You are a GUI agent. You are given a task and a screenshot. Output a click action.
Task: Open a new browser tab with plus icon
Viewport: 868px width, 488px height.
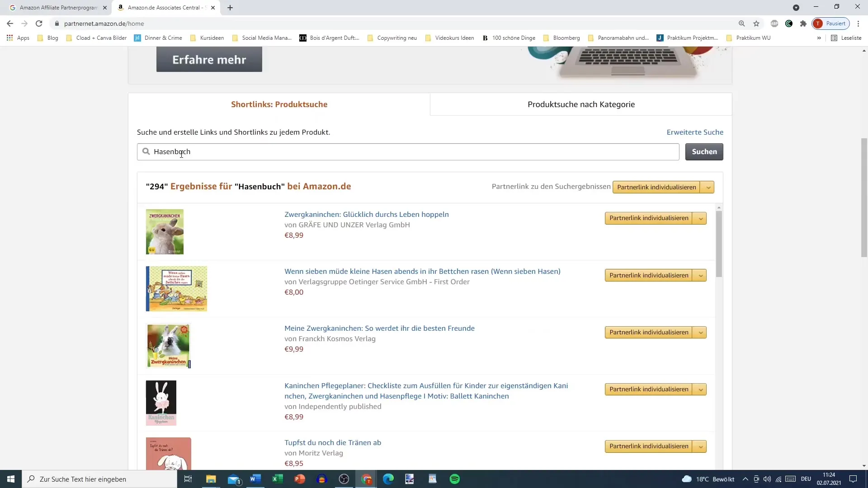tap(230, 8)
